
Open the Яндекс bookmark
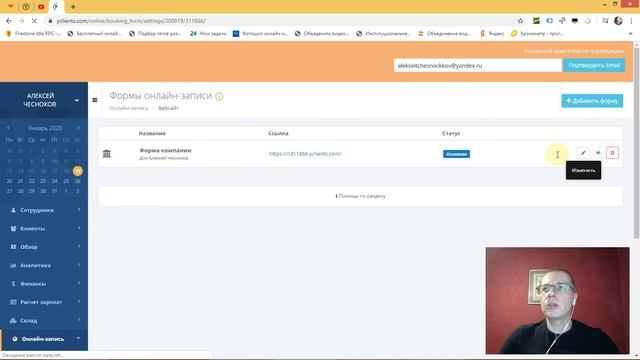(492, 33)
